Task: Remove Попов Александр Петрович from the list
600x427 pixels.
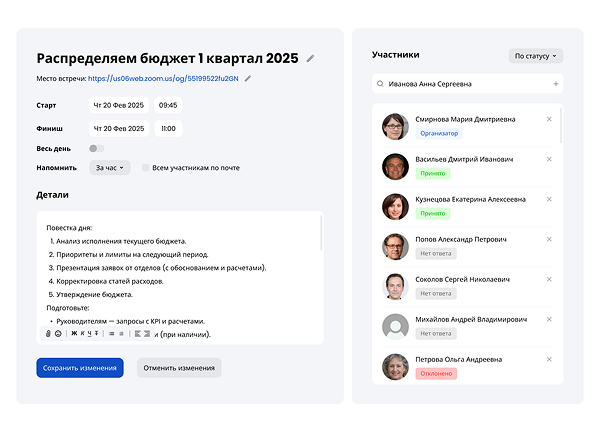Action: (x=549, y=240)
